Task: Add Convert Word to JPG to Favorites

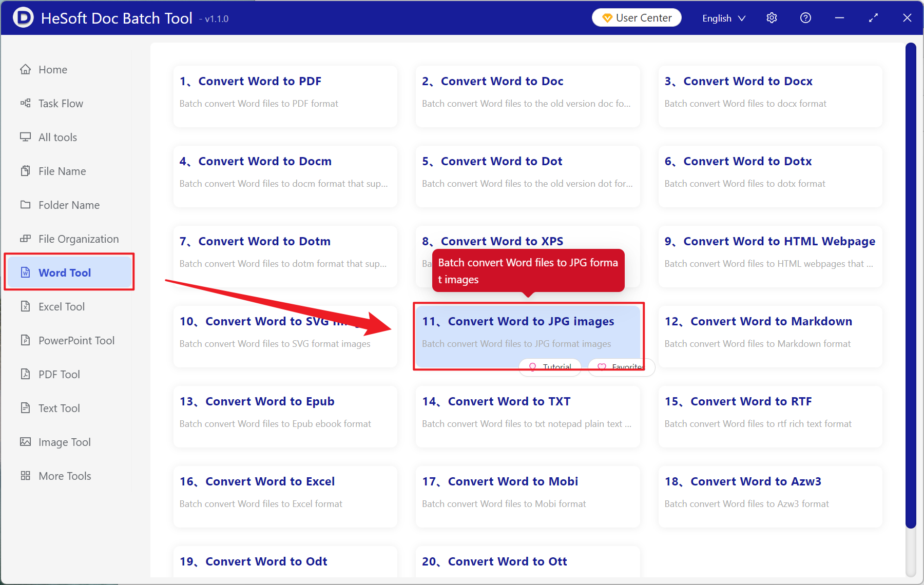Action: [x=621, y=367]
